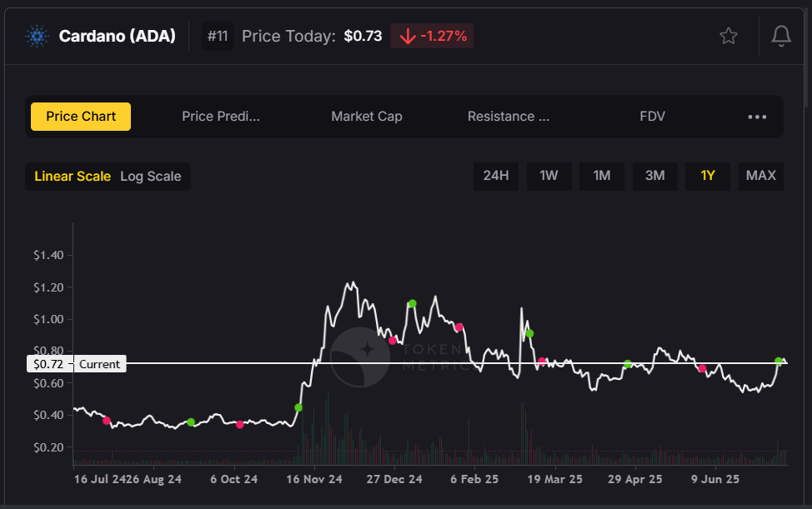Show the 24H price chart
Viewport: 812px width, 509px height.
(x=496, y=176)
